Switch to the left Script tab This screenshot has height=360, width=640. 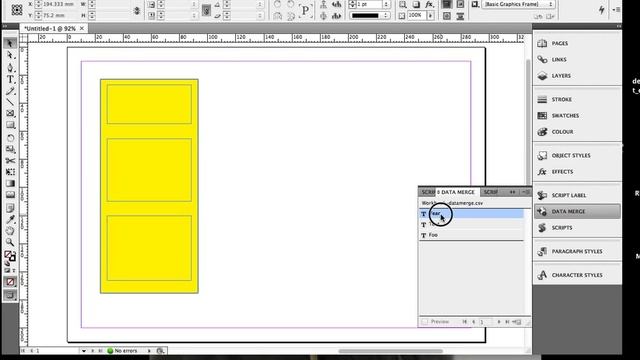coord(427,192)
